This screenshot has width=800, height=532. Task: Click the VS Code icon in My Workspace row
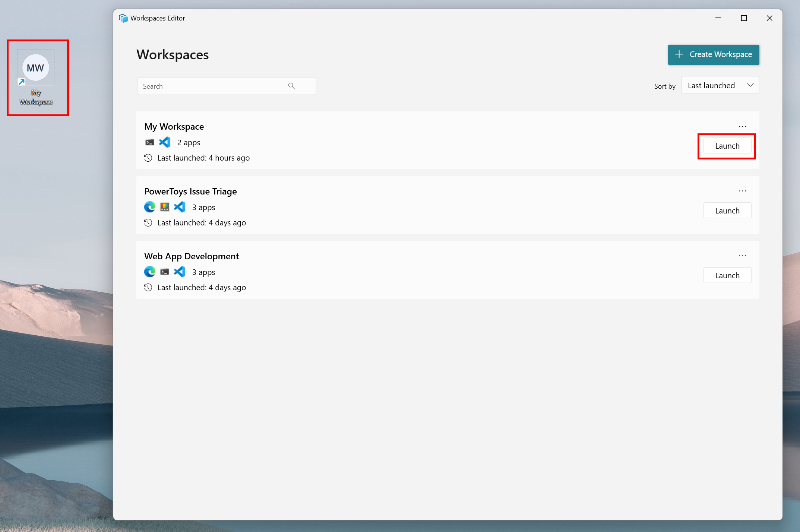[165, 142]
